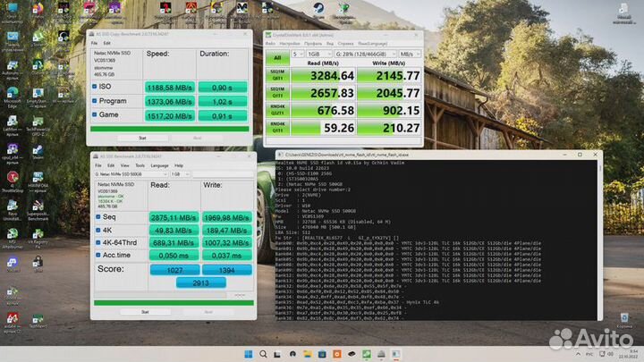Toggle the Acc.time test checkbox
Viewport: 644px width, 362px height.
coord(98,255)
